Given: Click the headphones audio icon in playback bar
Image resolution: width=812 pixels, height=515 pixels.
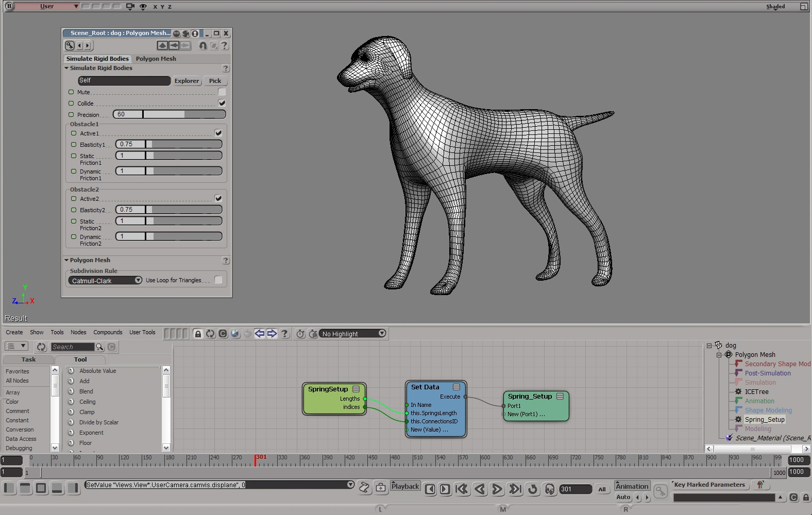Looking at the screenshot, I should 550,489.
